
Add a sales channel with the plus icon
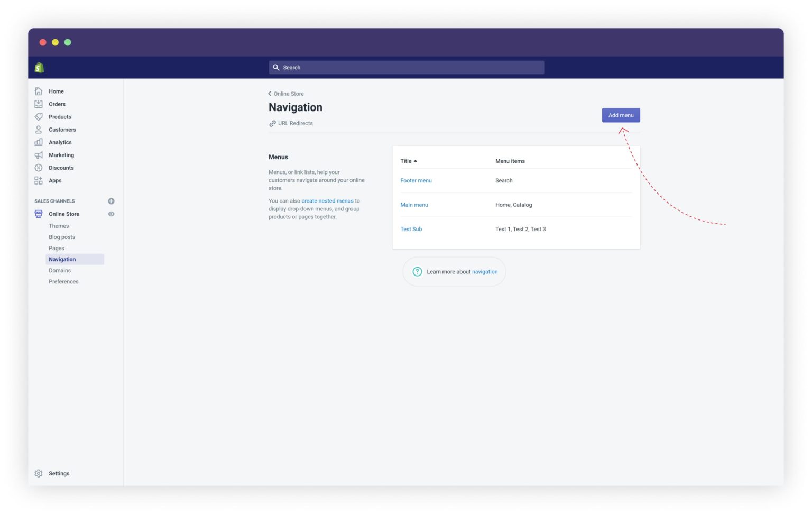coord(111,201)
